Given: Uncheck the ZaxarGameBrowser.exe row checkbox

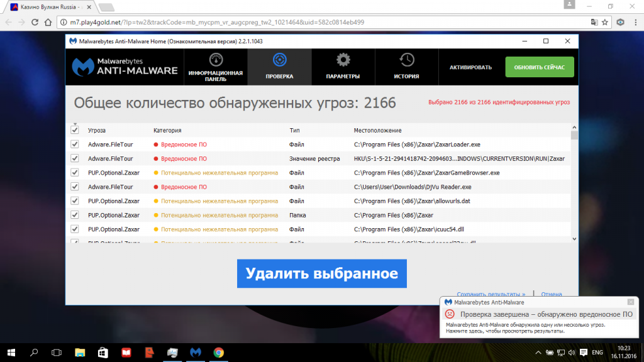Looking at the screenshot, I should click(x=74, y=173).
